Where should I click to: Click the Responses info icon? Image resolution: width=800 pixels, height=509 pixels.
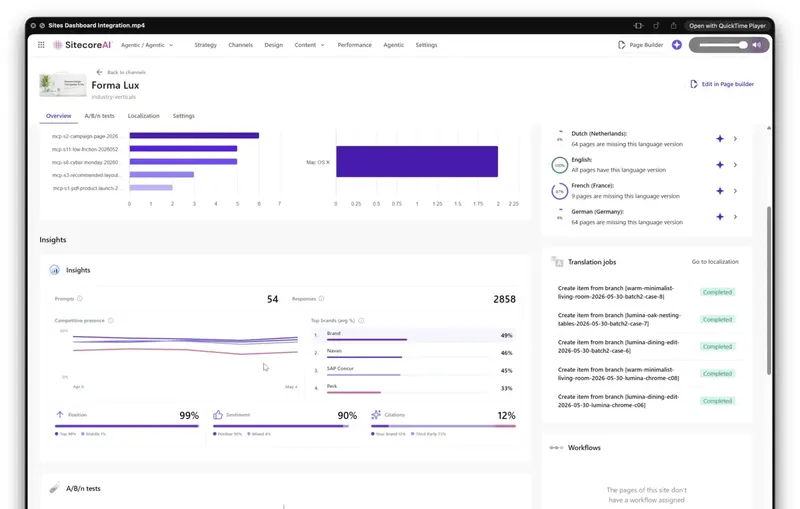click(x=321, y=299)
